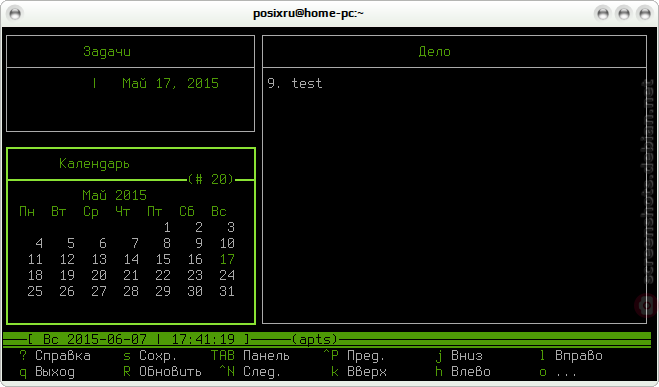The image size is (659, 387).
Task: Select day 29 in the calendar
Action: (163, 291)
